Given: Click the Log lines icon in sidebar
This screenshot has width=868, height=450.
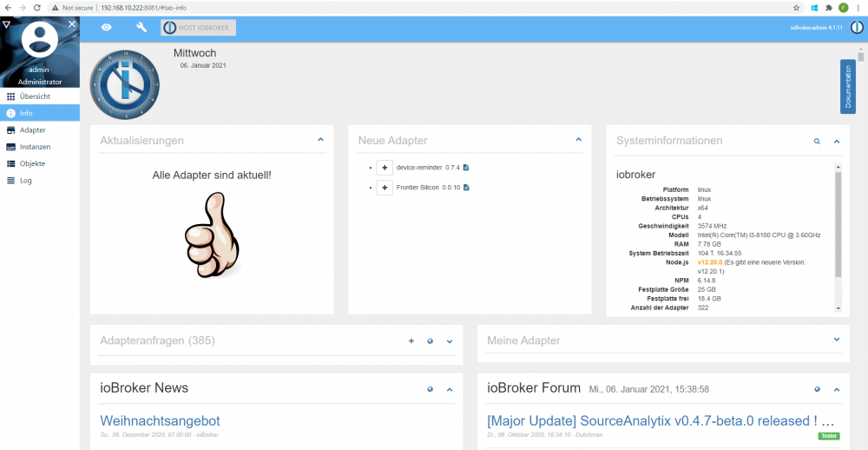Looking at the screenshot, I should [10, 181].
